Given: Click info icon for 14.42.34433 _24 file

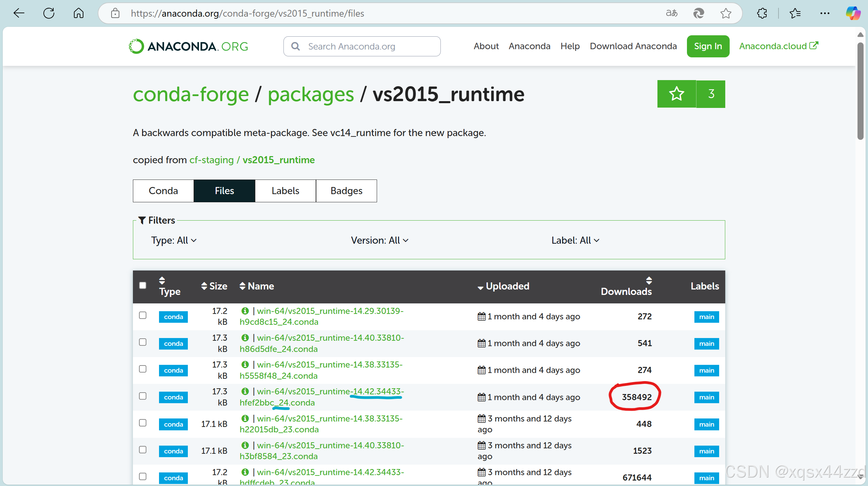Looking at the screenshot, I should click(245, 391).
